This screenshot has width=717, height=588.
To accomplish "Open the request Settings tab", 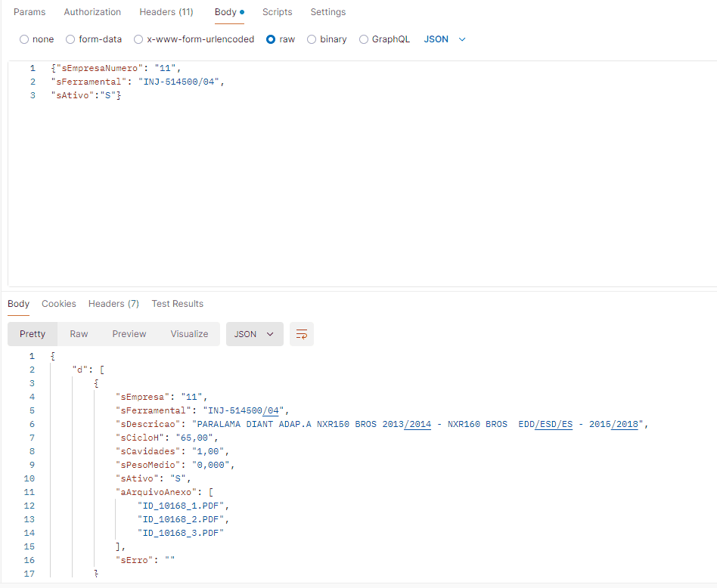I will [x=328, y=12].
